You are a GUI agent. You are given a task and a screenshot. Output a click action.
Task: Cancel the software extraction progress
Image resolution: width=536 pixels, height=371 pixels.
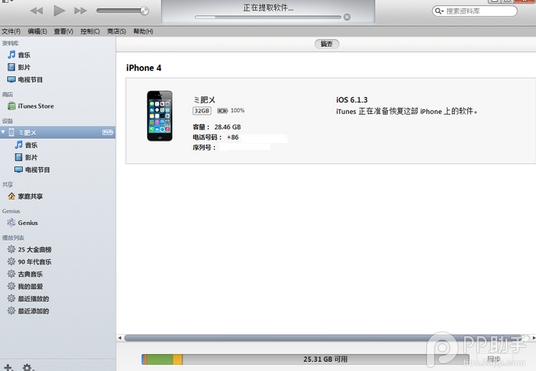tap(347, 17)
